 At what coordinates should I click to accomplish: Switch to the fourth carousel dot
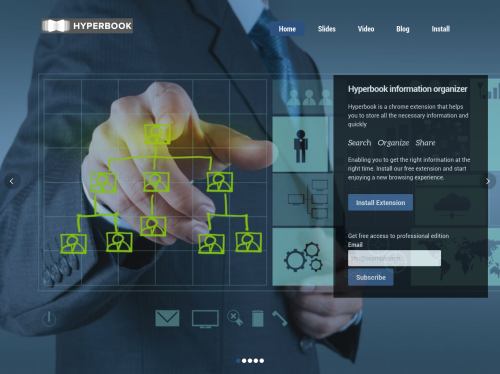(x=256, y=361)
